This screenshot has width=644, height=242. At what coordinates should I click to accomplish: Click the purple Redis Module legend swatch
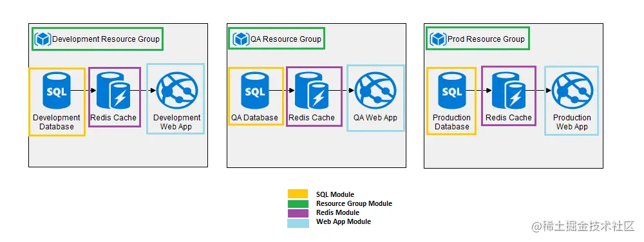[298, 212]
